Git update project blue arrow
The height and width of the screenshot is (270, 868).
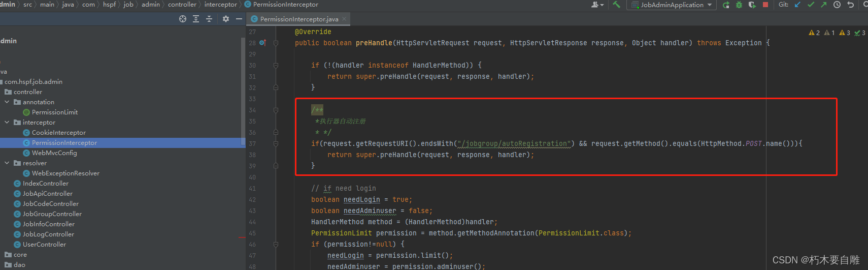click(x=797, y=5)
